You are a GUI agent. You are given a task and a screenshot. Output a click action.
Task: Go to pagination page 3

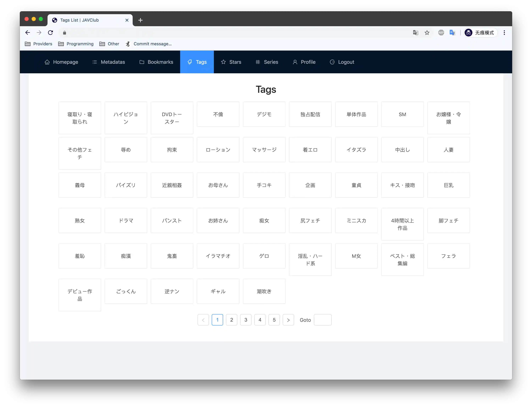(246, 320)
